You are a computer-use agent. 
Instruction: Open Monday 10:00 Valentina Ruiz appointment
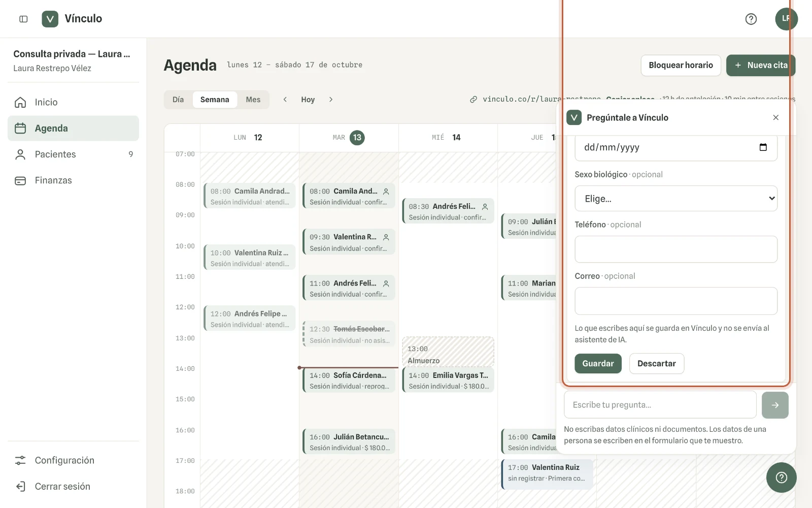250,258
